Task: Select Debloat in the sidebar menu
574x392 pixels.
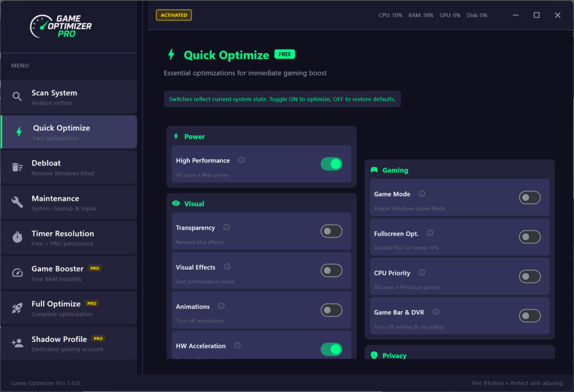Action: [x=69, y=167]
